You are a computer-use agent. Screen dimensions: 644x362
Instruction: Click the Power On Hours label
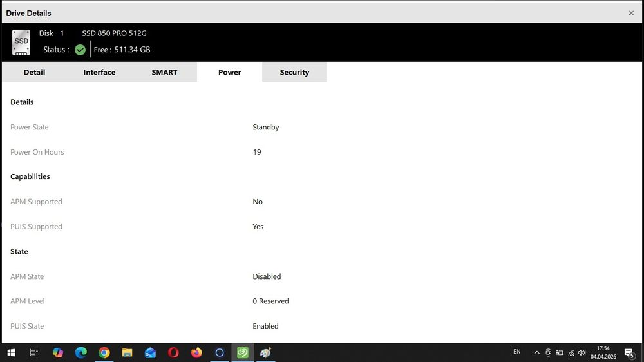37,152
